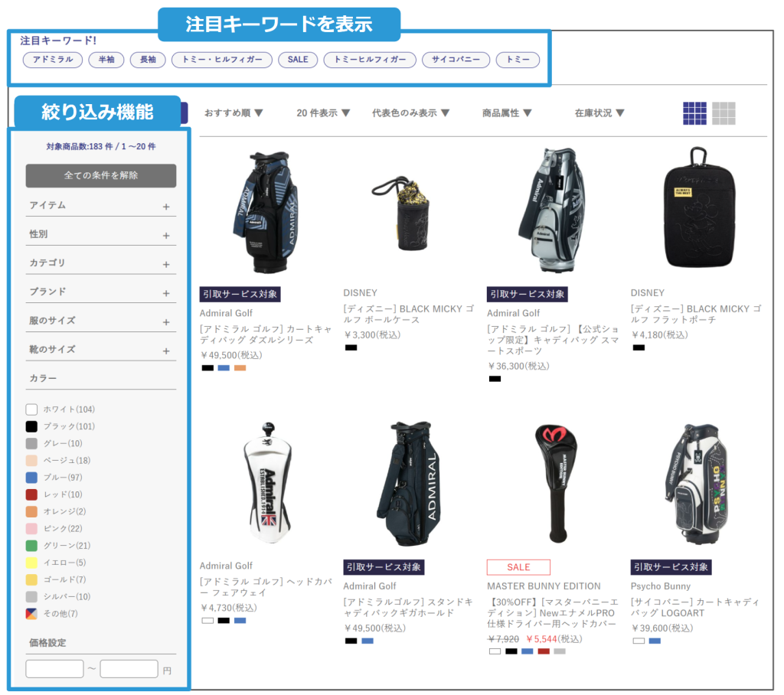Open the BLACK MICKY ball case image
The height and width of the screenshot is (695, 784).
pos(403,213)
